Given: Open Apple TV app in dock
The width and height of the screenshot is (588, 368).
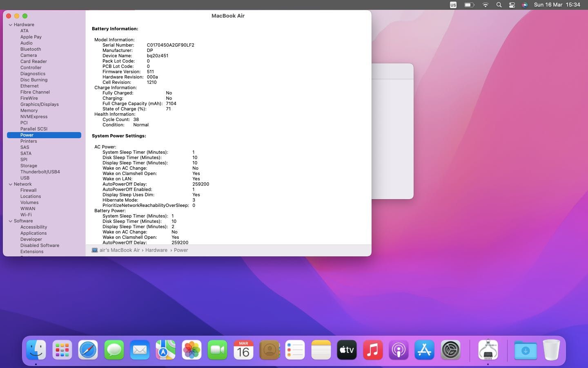Looking at the screenshot, I should [347, 350].
